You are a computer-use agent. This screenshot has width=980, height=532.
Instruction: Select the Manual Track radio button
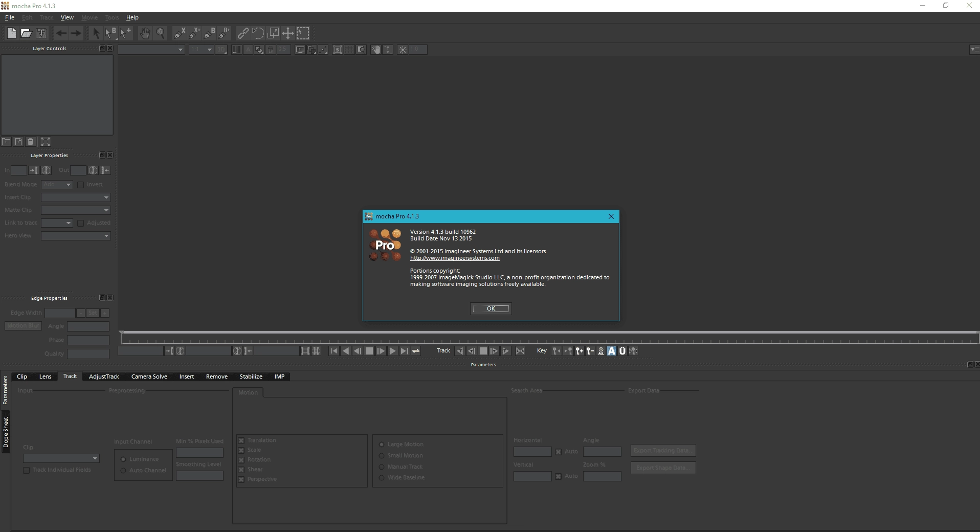tap(382, 467)
